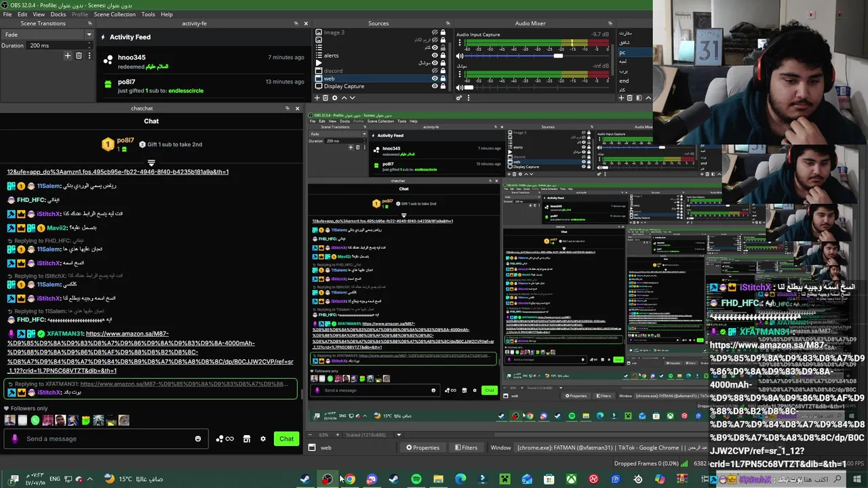Adjust the Duration 200 ms stepper
This screenshot has height=488, width=868.
pyautogui.click(x=89, y=45)
